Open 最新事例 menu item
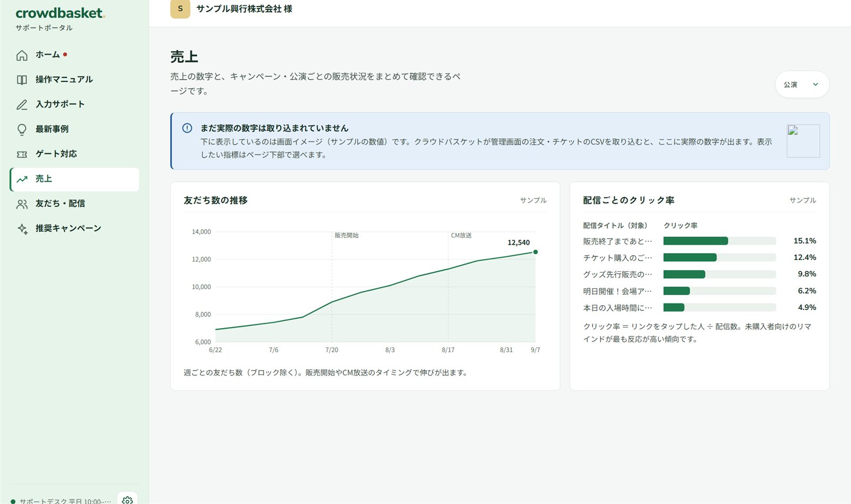 click(74, 129)
